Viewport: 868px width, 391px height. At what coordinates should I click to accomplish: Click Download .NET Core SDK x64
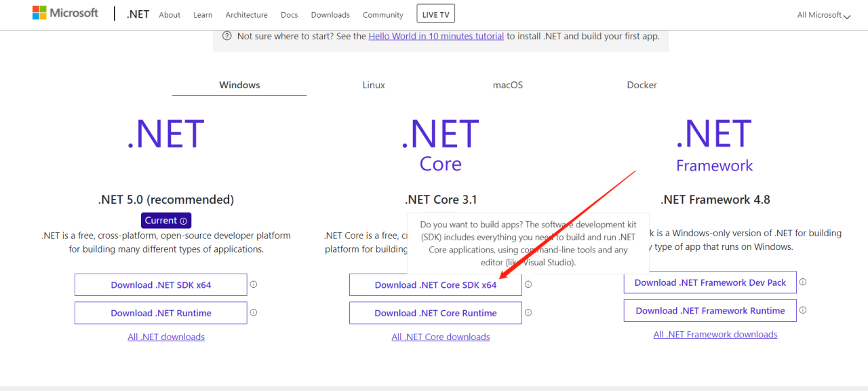435,284
